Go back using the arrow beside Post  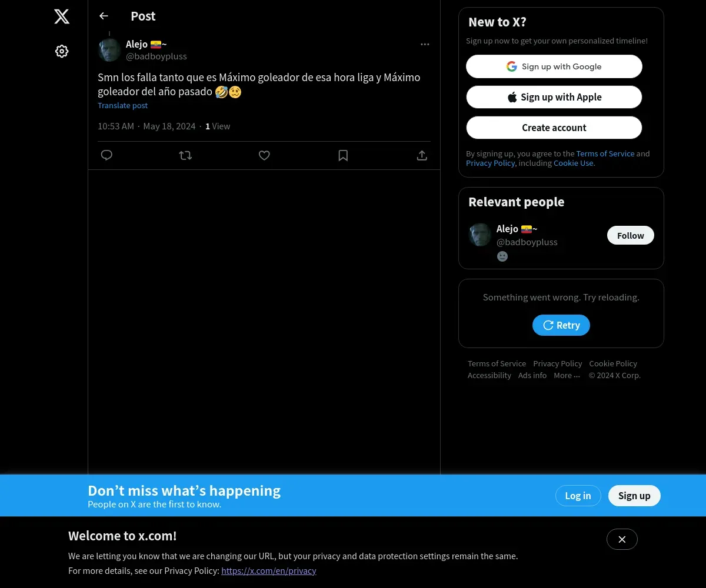click(x=104, y=16)
